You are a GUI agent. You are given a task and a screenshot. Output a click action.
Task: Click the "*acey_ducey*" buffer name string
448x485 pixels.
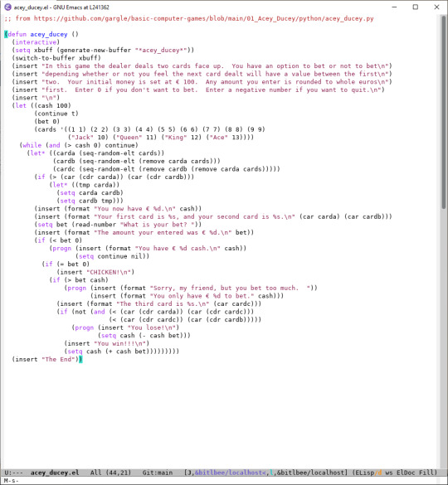tap(161, 50)
